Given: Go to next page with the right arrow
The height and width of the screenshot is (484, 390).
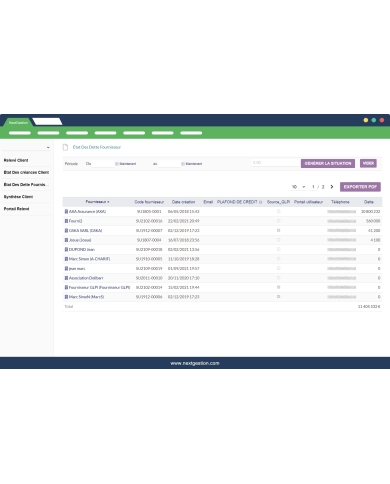Looking at the screenshot, I should (332, 187).
